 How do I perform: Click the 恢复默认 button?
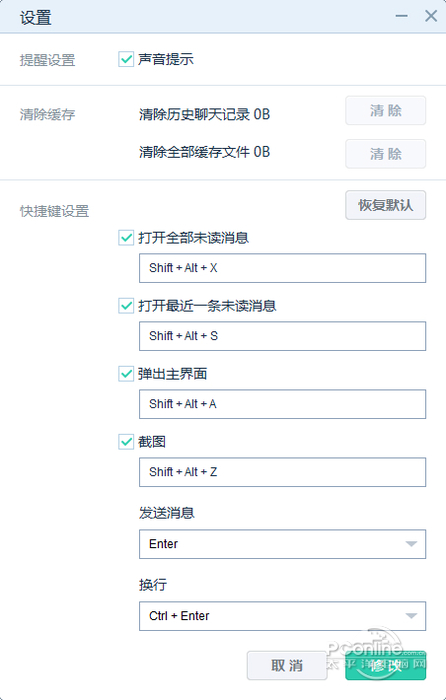(386, 205)
